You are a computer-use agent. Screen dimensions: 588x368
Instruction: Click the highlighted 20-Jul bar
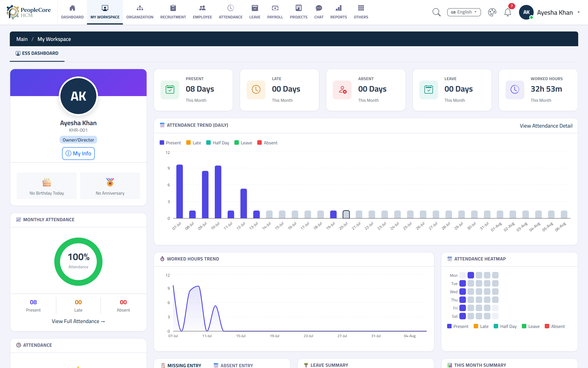(x=346, y=214)
